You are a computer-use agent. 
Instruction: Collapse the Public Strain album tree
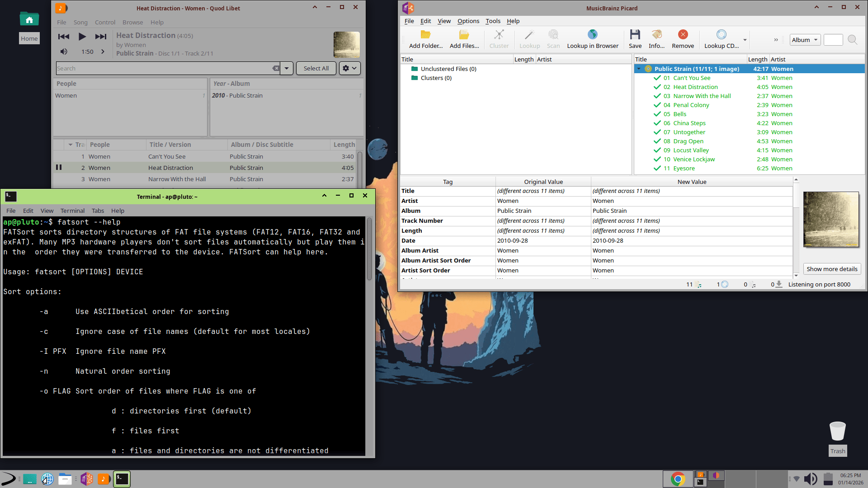tap(639, 69)
